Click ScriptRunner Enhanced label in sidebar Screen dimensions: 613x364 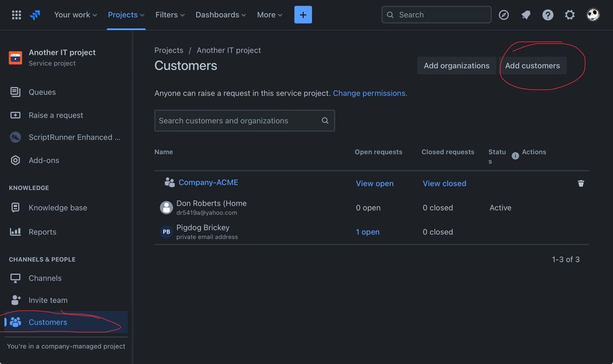tap(75, 137)
